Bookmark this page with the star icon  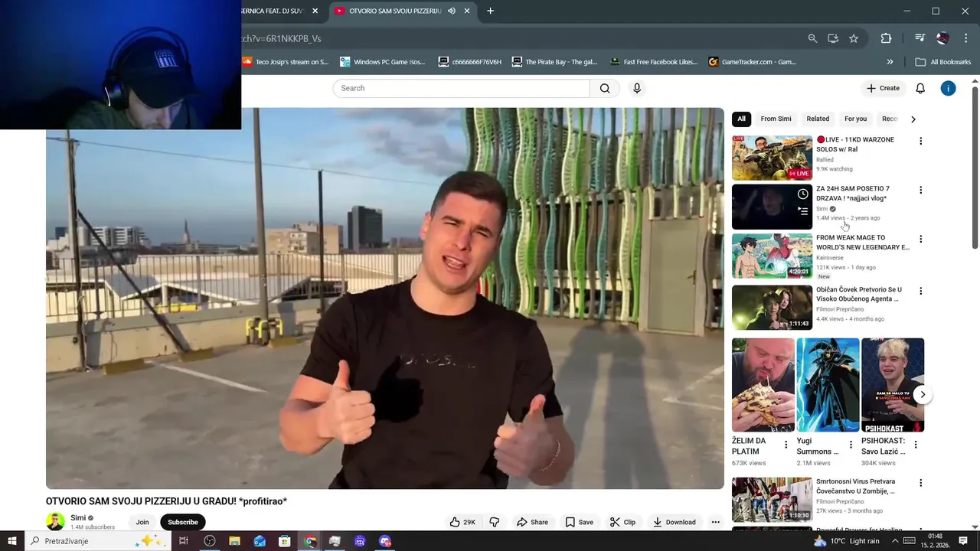pyautogui.click(x=854, y=38)
